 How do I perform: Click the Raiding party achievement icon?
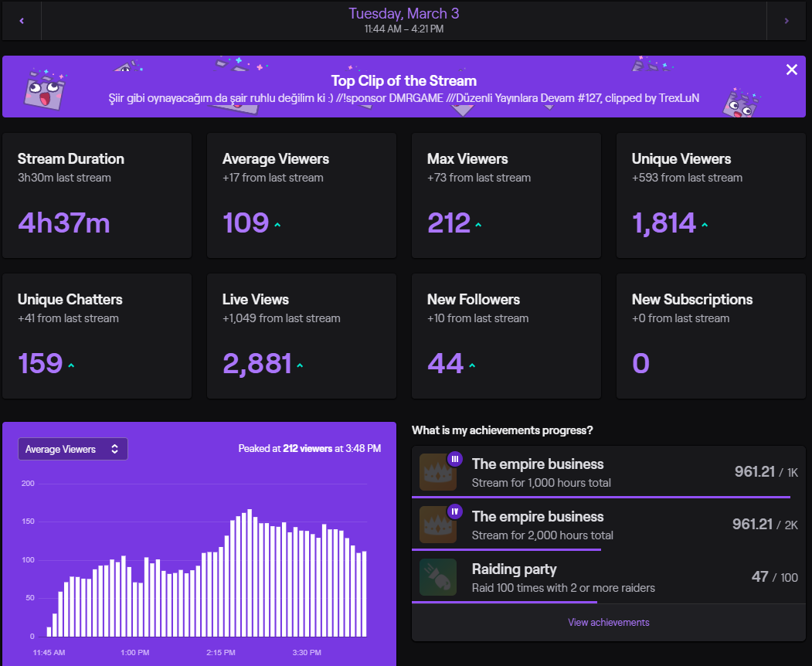(x=438, y=577)
